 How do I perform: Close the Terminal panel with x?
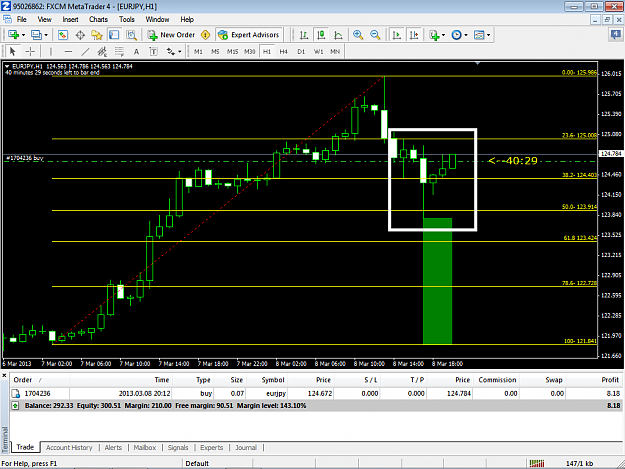pyautogui.click(x=4, y=375)
